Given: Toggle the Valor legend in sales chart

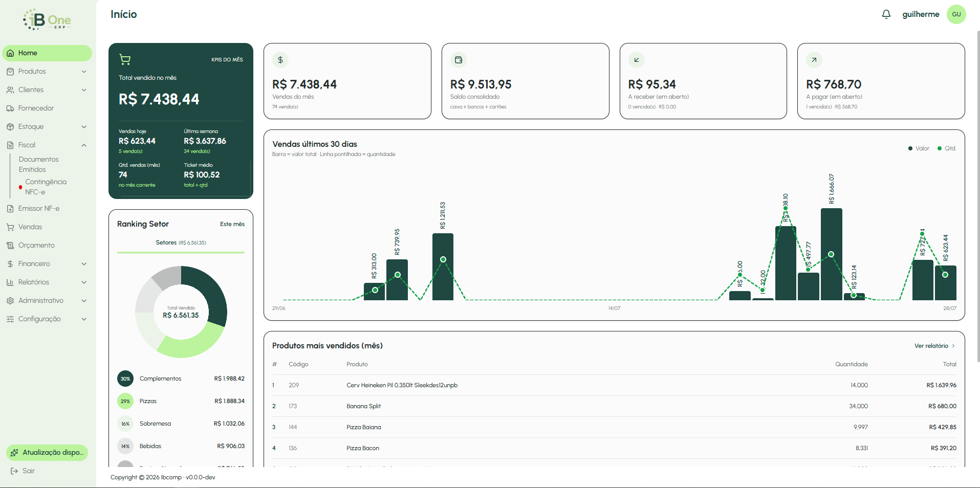Looking at the screenshot, I should 919,148.
